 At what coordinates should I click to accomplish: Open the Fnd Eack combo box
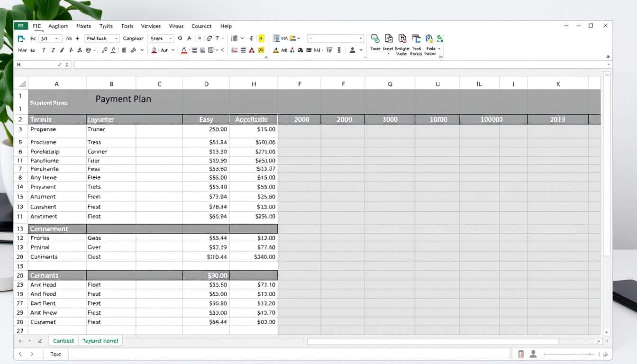tap(102, 38)
